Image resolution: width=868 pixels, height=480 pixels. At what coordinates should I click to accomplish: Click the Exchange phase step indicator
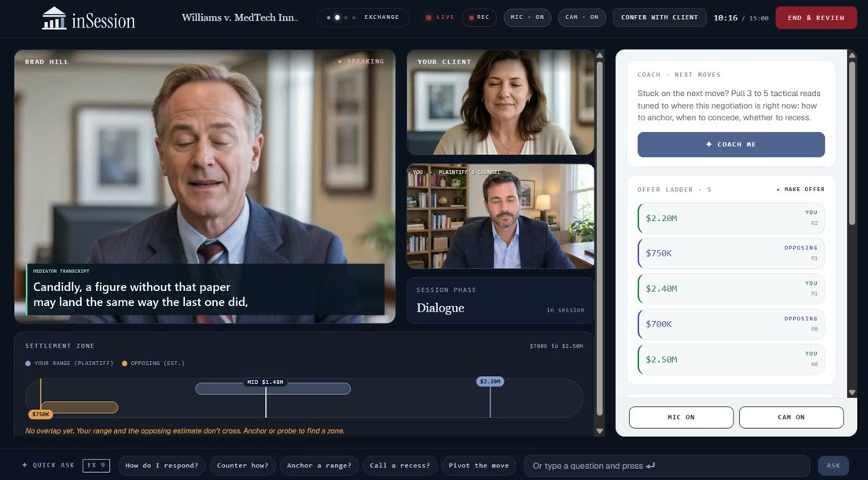[363, 17]
